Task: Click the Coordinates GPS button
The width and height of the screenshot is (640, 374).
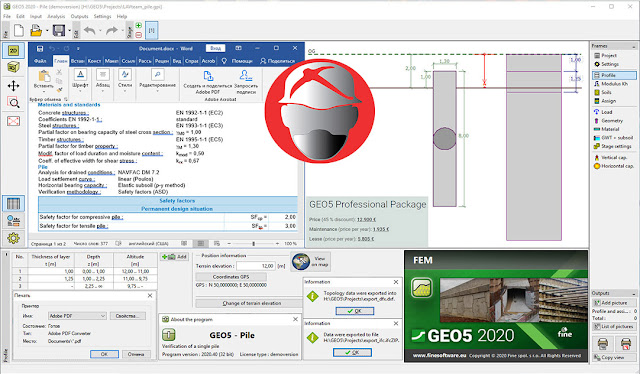Action: 231,276
